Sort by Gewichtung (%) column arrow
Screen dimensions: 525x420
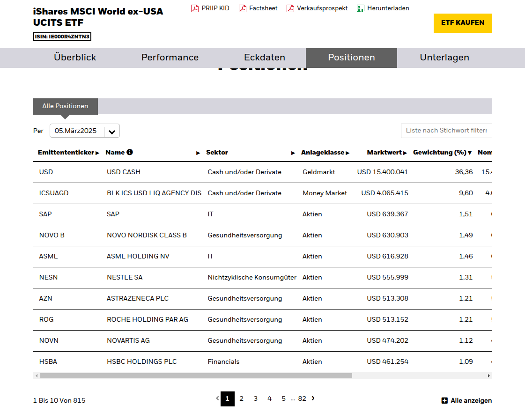[x=470, y=153]
